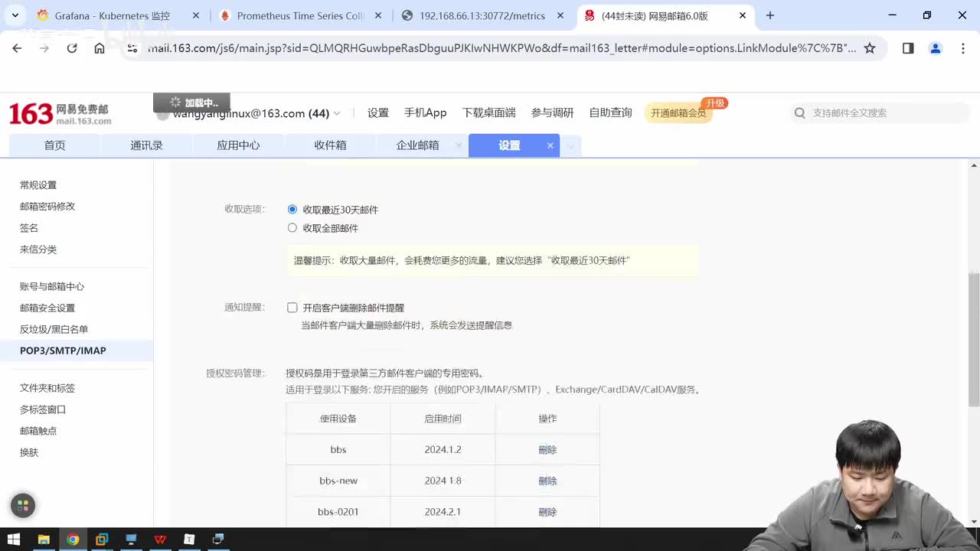Open 参与调研 link
The height and width of the screenshot is (551, 980).
552,112
